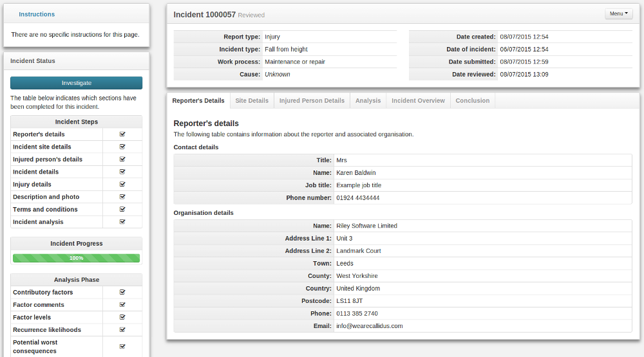Screen dimensions: 644x357
Task: Toggle the Recurrence likelihoods checkbox
Action: [122, 330]
